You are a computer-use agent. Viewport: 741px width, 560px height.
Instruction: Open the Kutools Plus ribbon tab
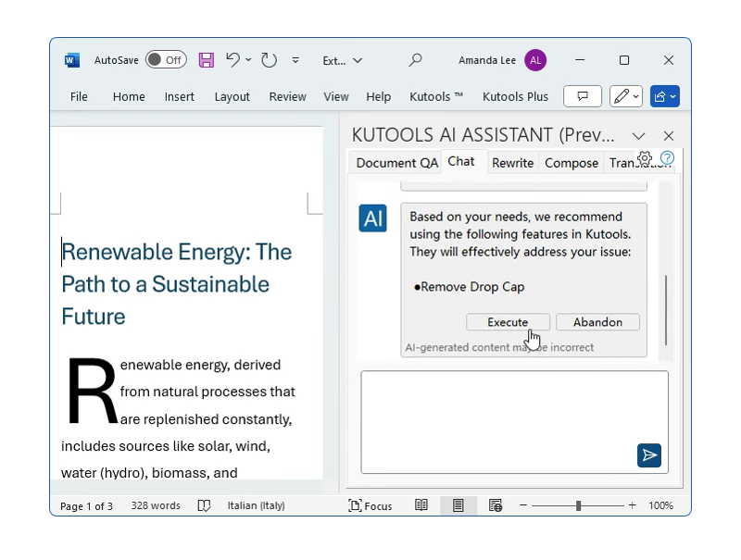click(x=515, y=96)
